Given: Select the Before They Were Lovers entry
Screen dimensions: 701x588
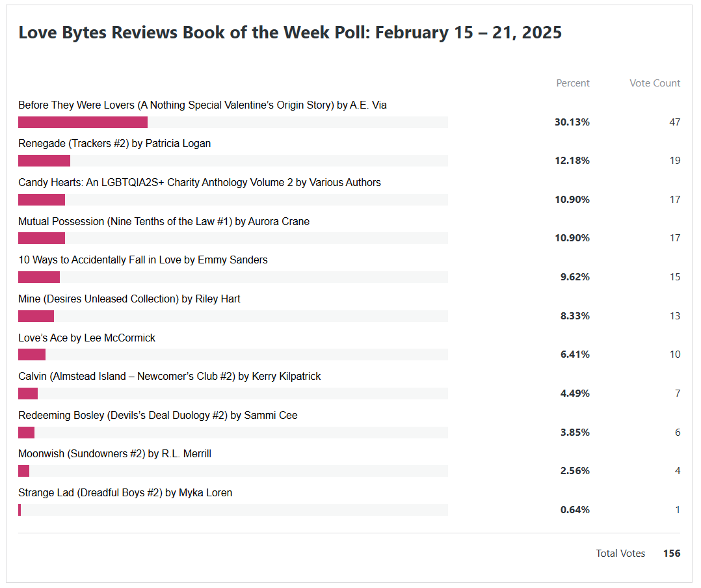Looking at the screenshot, I should point(202,105).
